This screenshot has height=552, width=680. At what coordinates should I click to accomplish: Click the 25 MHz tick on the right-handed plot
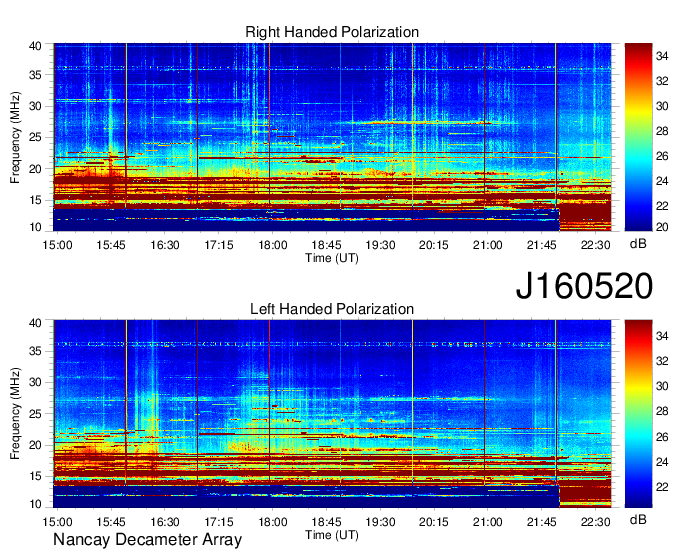35,137
